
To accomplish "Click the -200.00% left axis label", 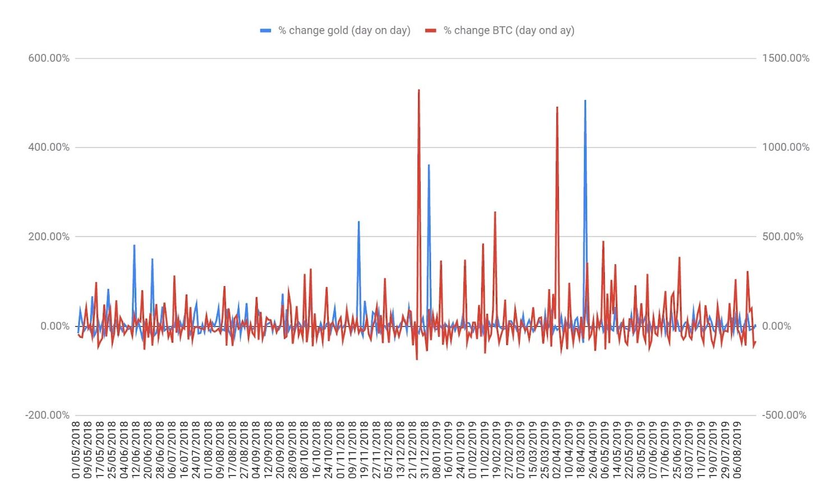I will pyautogui.click(x=47, y=415).
